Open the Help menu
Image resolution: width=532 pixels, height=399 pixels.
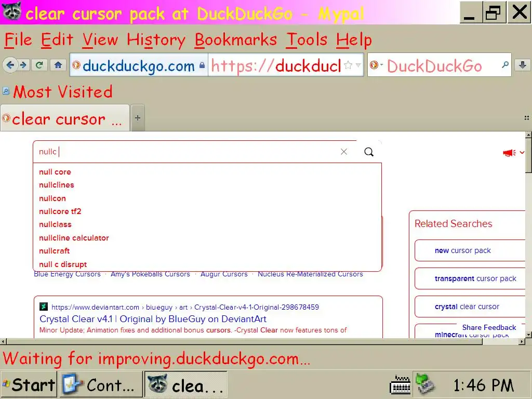tap(354, 39)
